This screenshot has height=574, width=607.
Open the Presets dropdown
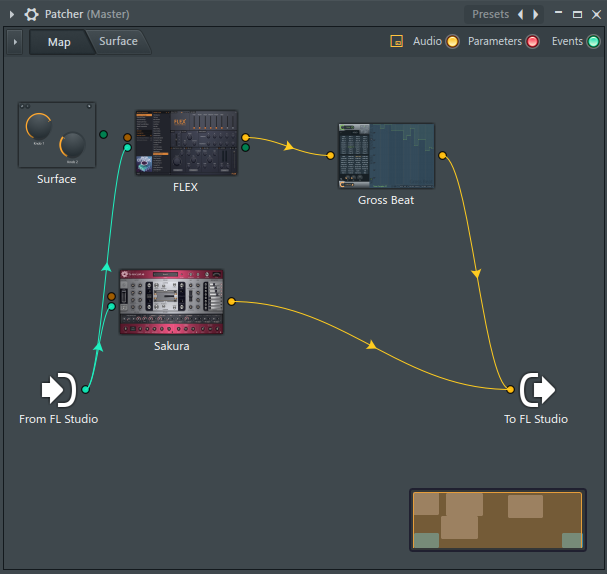point(490,15)
